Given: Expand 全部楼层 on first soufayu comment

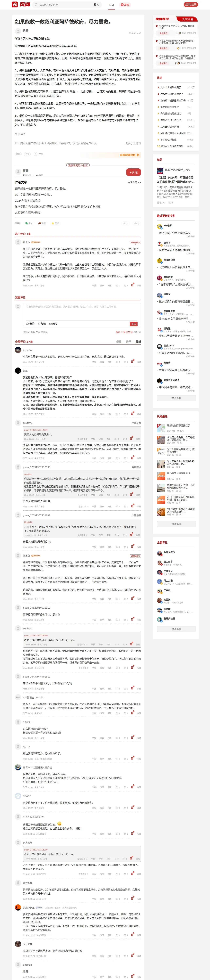Looking at the screenshot, I should click(136, 423).
